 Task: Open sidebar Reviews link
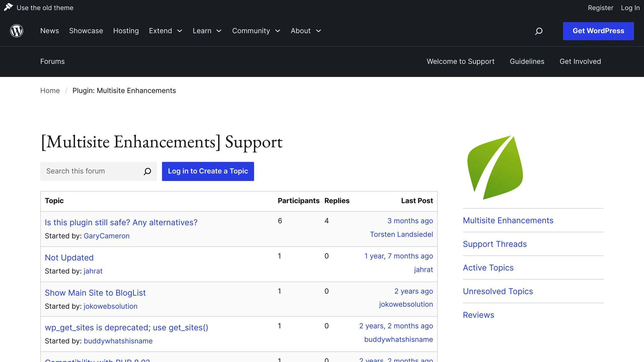[479, 315]
